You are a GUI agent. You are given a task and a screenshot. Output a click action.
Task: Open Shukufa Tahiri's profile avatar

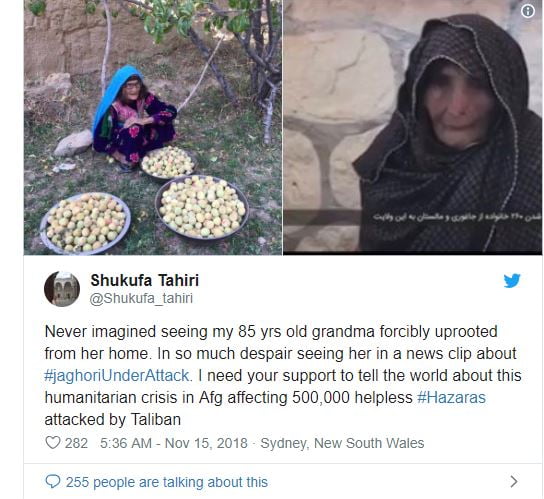point(62,289)
